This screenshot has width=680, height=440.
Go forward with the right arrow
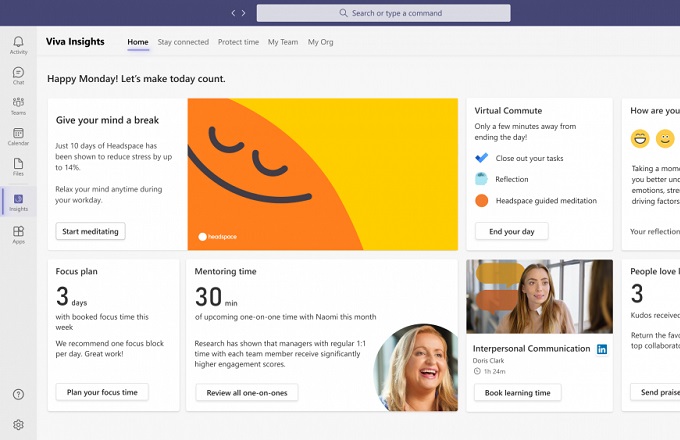[244, 13]
